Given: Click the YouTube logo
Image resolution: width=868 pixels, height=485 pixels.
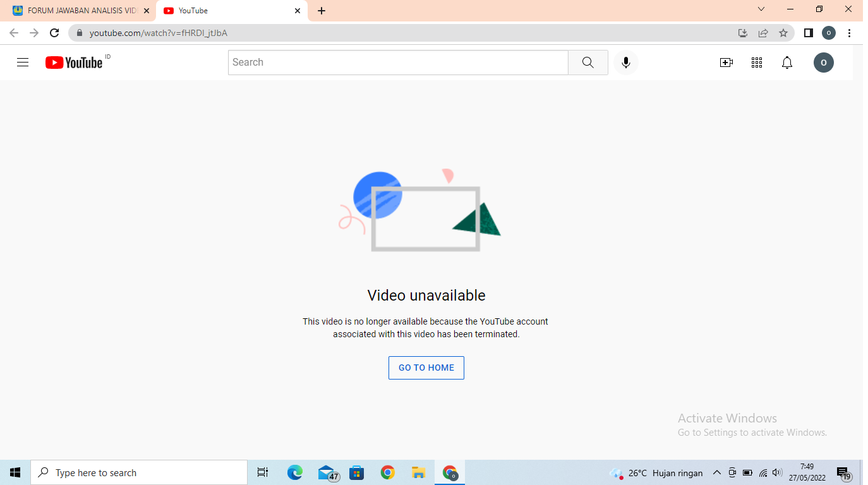Looking at the screenshot, I should (x=74, y=63).
